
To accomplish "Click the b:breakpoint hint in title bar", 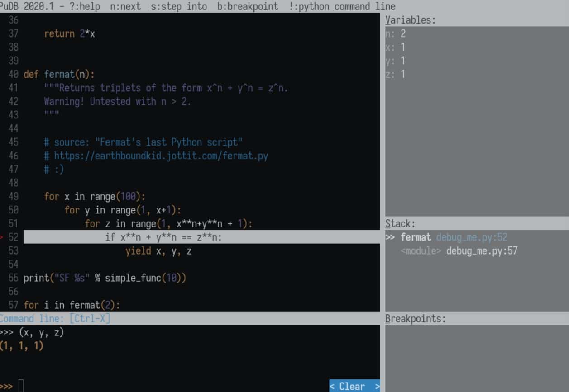I will [248, 6].
